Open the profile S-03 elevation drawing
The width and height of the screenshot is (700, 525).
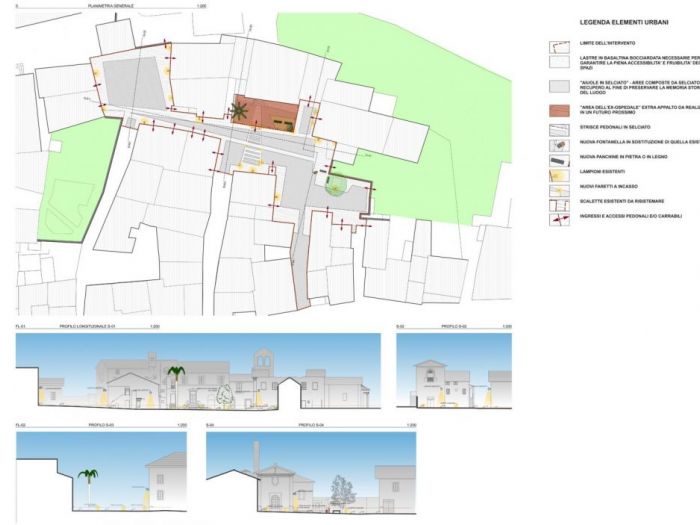(101, 471)
